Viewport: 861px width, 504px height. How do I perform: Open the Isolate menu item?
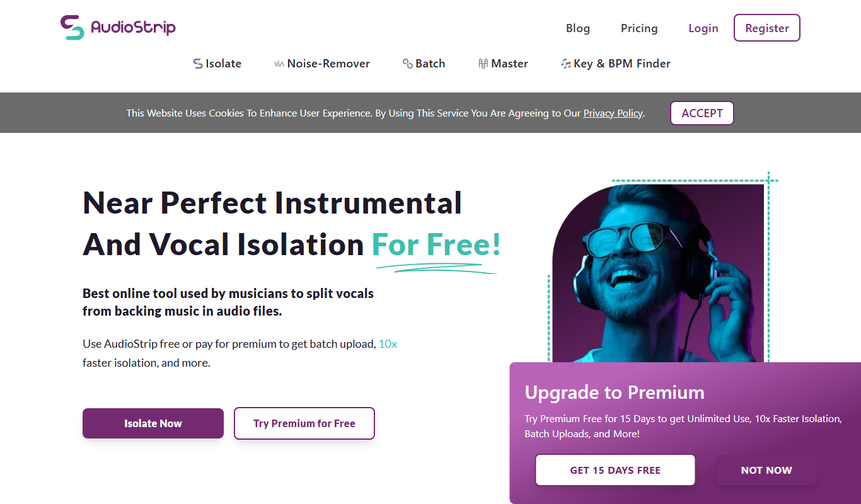[217, 64]
